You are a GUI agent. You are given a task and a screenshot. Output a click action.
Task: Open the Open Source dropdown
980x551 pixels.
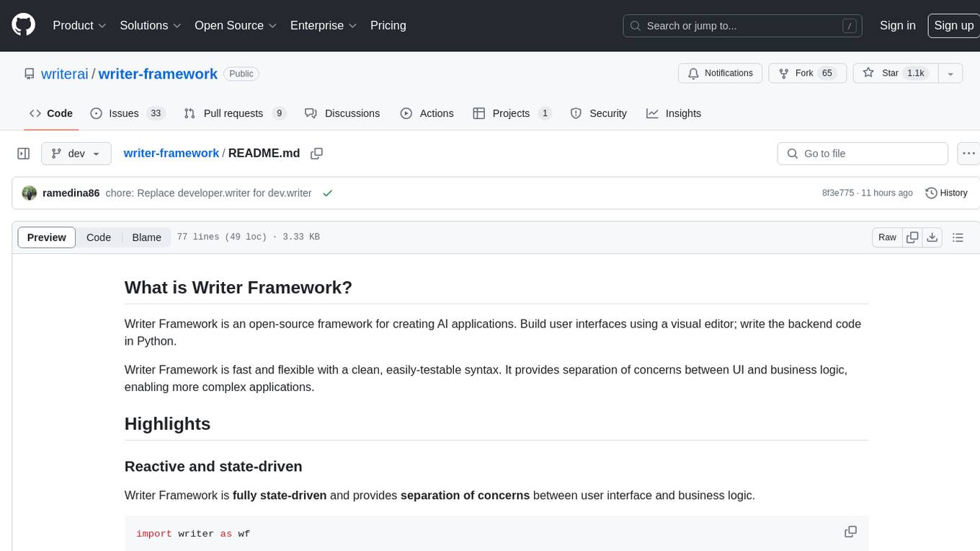click(x=236, y=25)
